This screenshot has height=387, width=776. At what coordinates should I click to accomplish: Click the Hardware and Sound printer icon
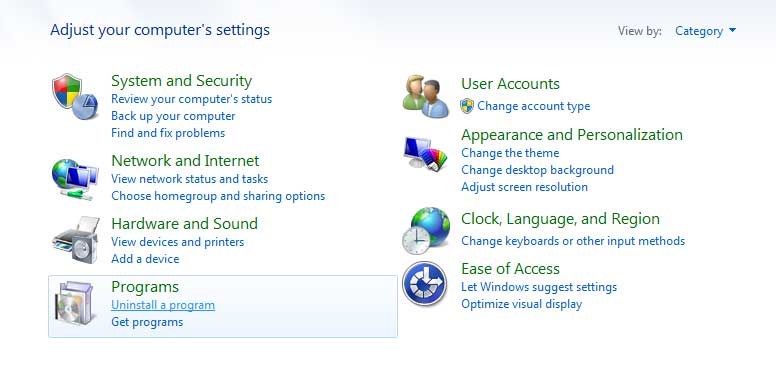[75, 239]
